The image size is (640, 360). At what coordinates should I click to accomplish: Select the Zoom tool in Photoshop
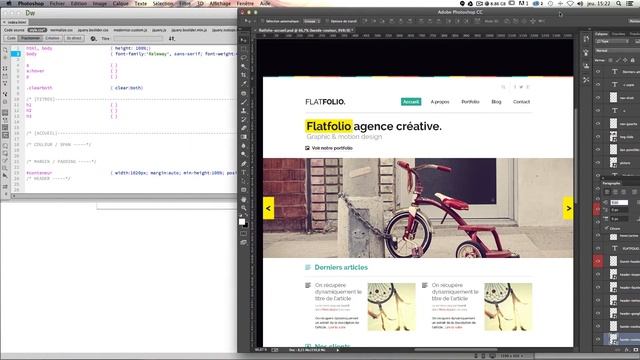tap(244, 208)
